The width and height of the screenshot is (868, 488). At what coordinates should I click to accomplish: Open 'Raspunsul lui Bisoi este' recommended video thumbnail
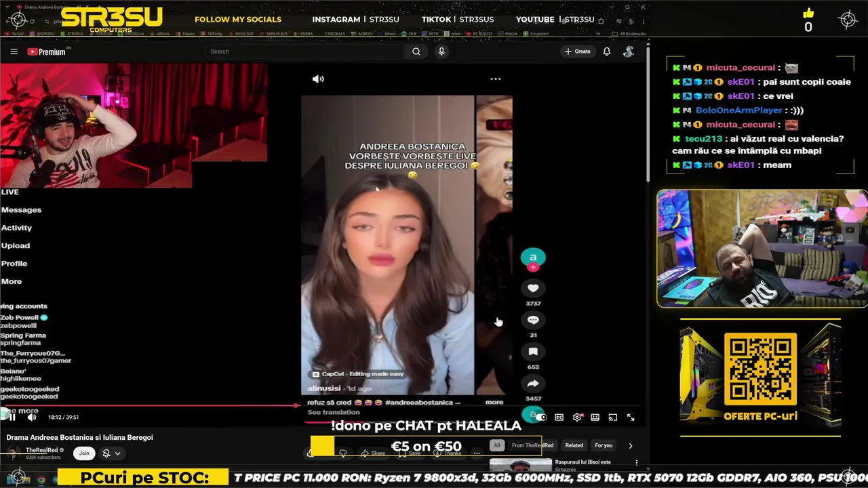(521, 465)
